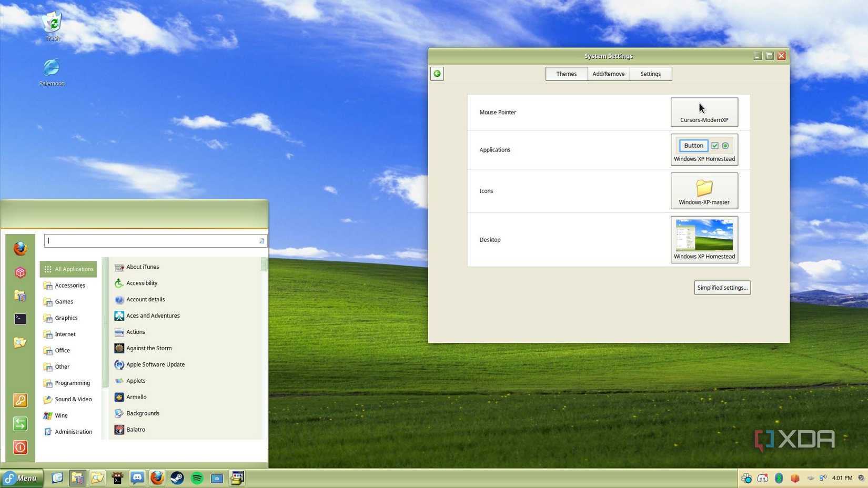Launch Steam from the taskbar
868x488 pixels.
pos(177,478)
